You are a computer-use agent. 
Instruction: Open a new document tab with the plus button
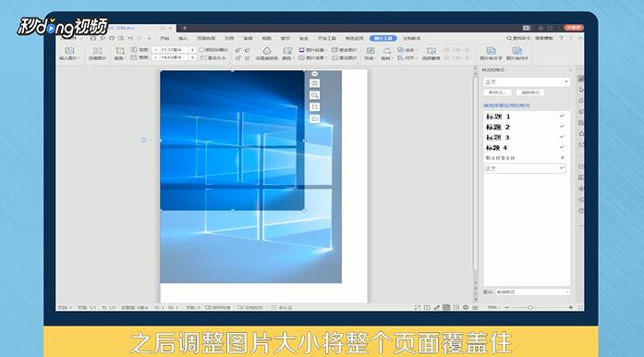[185, 28]
